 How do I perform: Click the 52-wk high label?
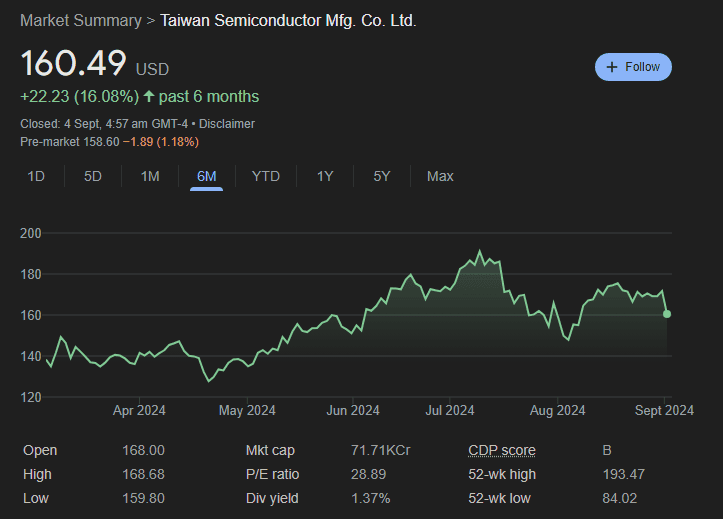[502, 474]
